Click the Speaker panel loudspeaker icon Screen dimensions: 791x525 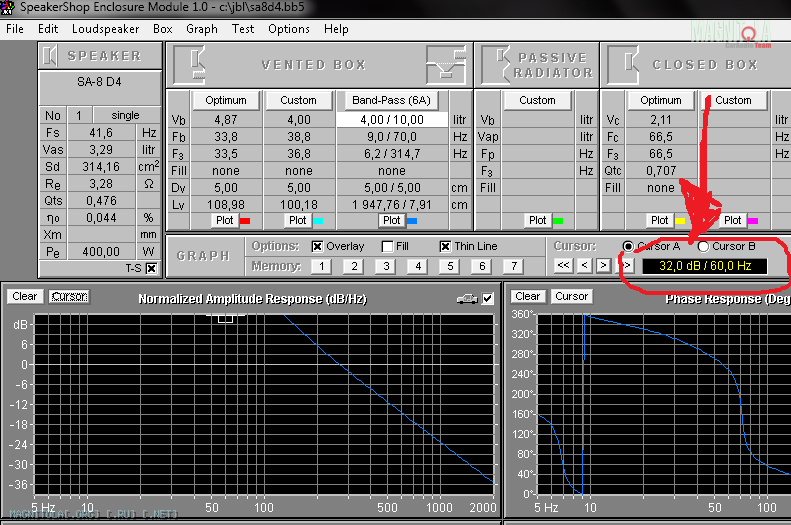tap(49, 55)
